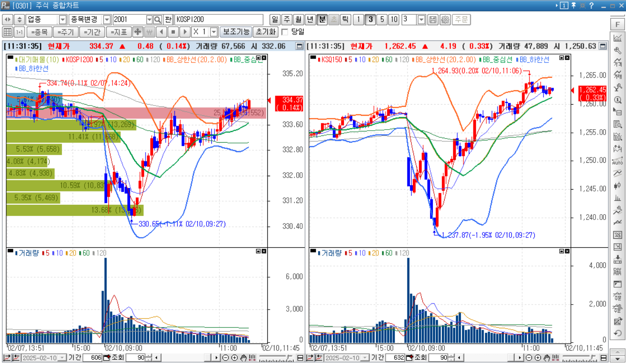This screenshot has width=626, height=364.
Task: Open the interval value 3 dropdown
Action: pyautogui.click(x=421, y=20)
